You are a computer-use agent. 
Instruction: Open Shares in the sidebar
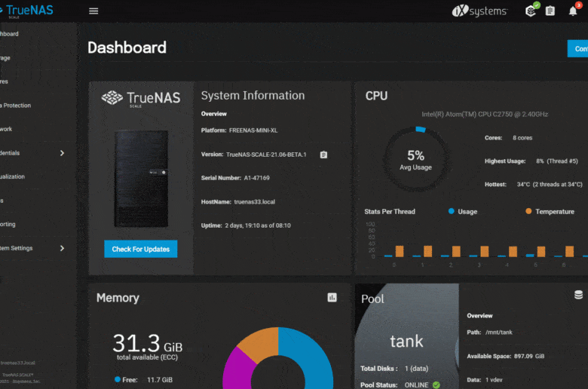(4, 81)
